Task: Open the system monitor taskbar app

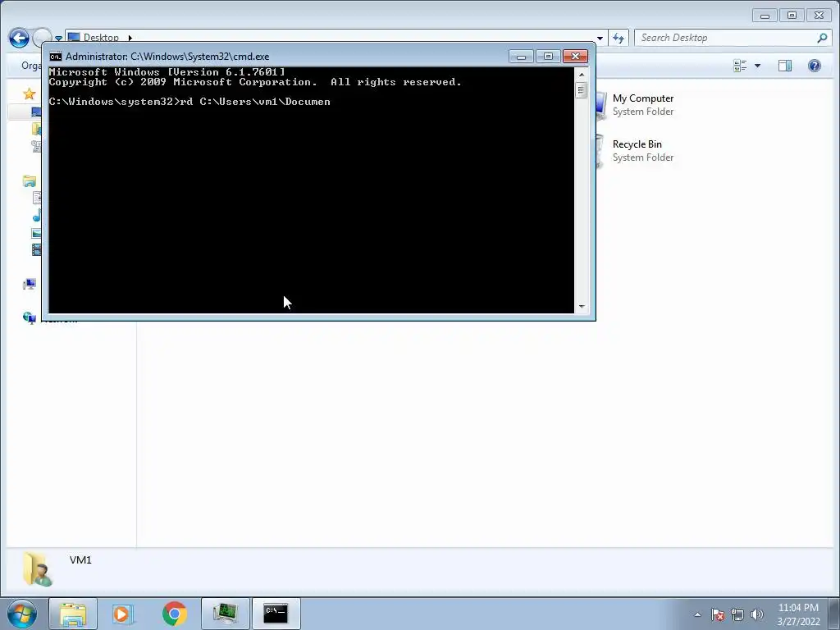Action: (x=225, y=614)
